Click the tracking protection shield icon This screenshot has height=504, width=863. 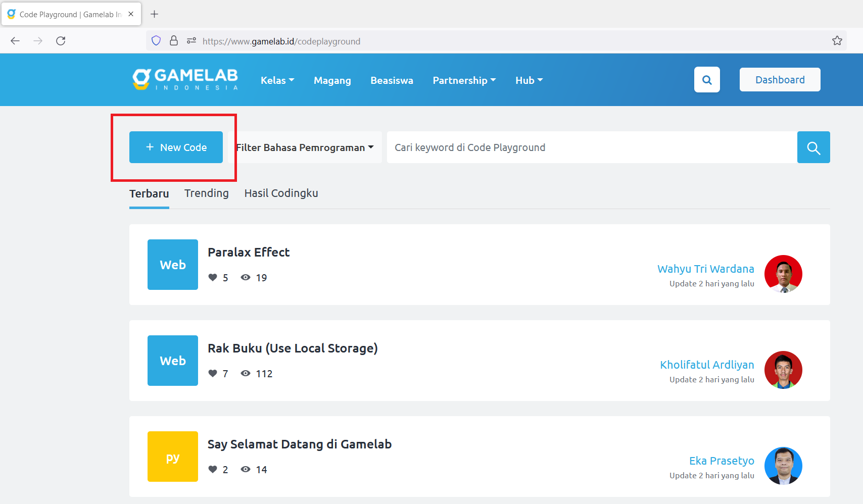(x=156, y=41)
